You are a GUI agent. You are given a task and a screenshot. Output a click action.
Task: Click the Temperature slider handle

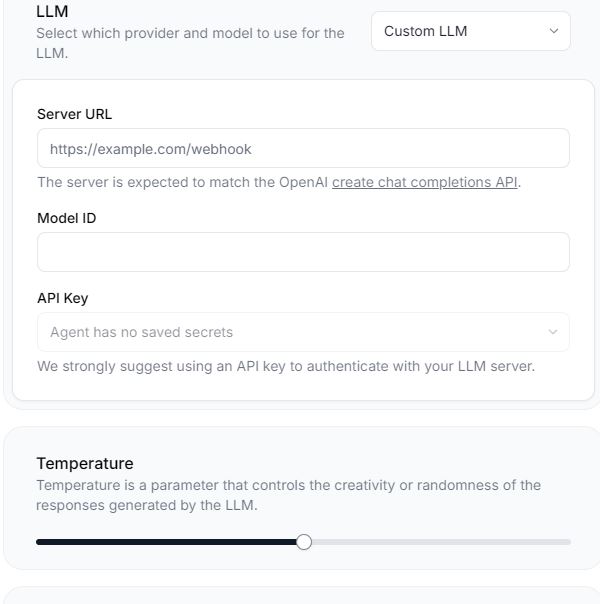coord(304,542)
